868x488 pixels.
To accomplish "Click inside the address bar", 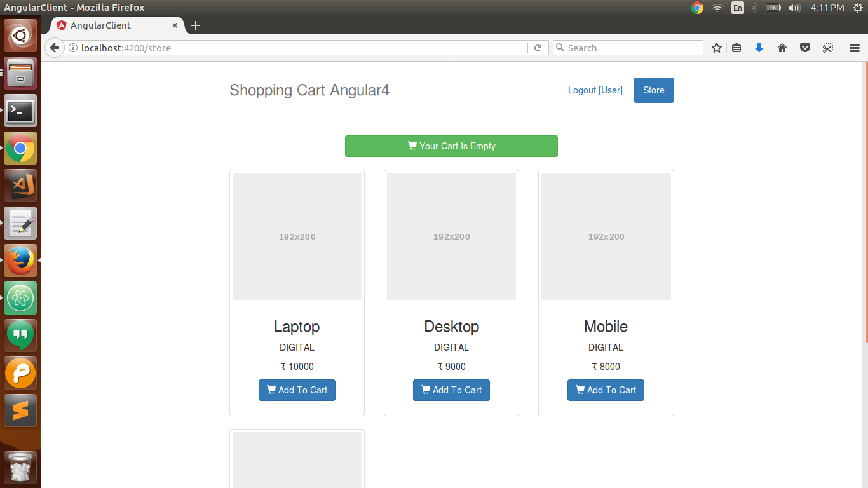I will (x=286, y=48).
